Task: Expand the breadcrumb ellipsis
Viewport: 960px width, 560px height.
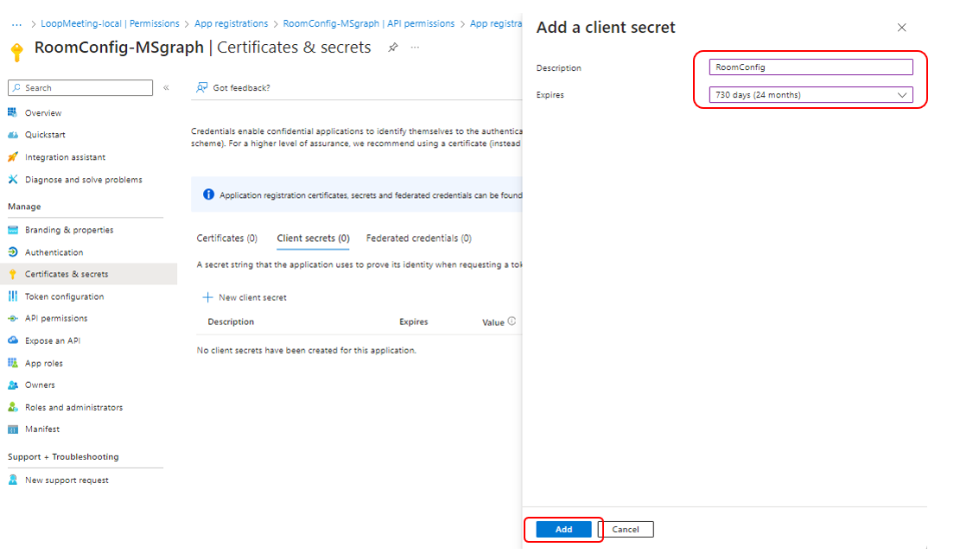Action: (16, 24)
